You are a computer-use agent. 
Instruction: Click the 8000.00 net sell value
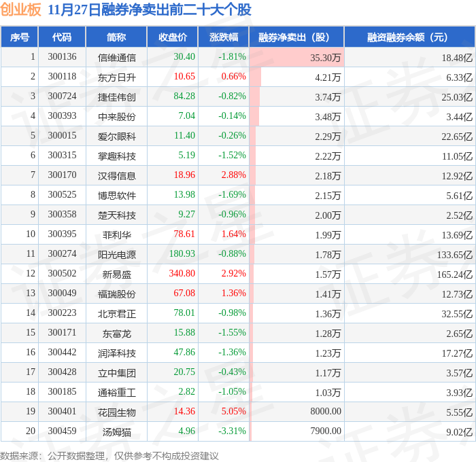point(326,412)
